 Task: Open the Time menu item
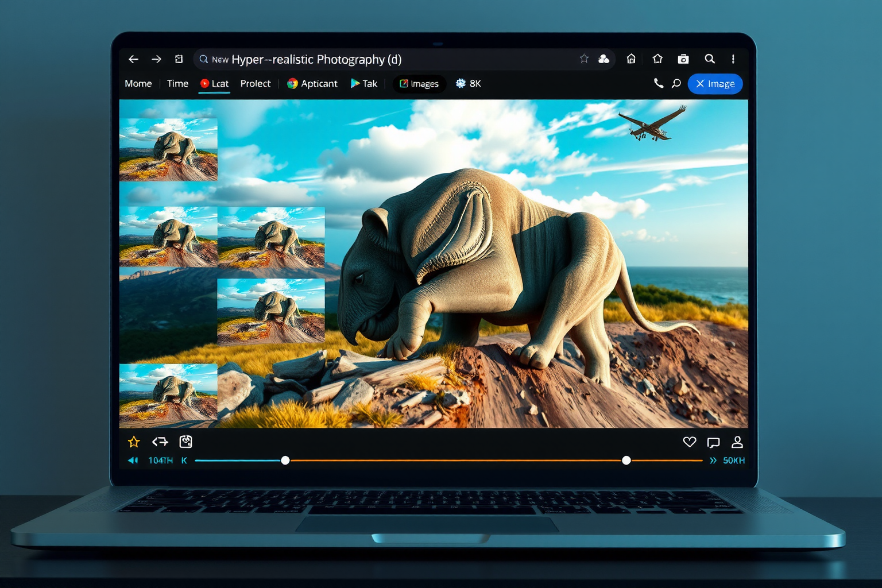[x=177, y=84]
